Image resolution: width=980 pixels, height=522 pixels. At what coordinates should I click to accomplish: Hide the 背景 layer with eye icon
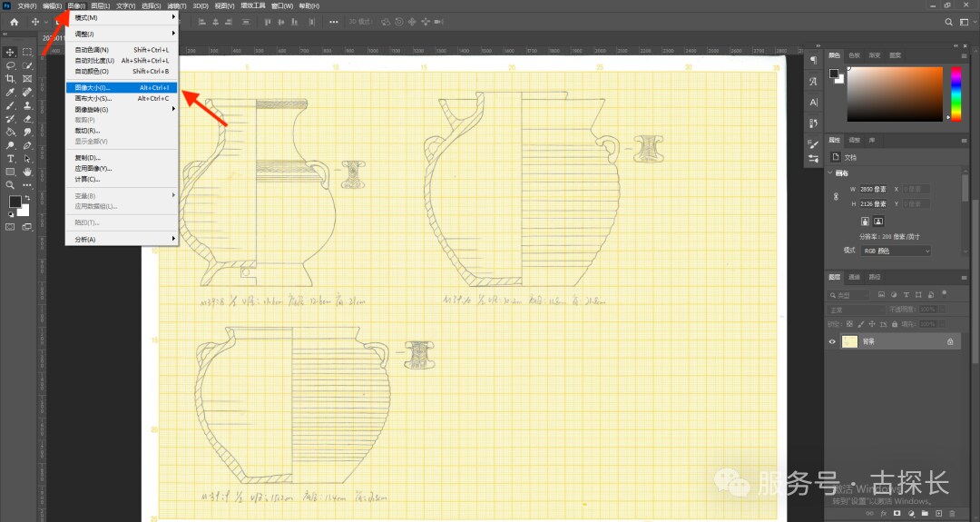point(833,341)
